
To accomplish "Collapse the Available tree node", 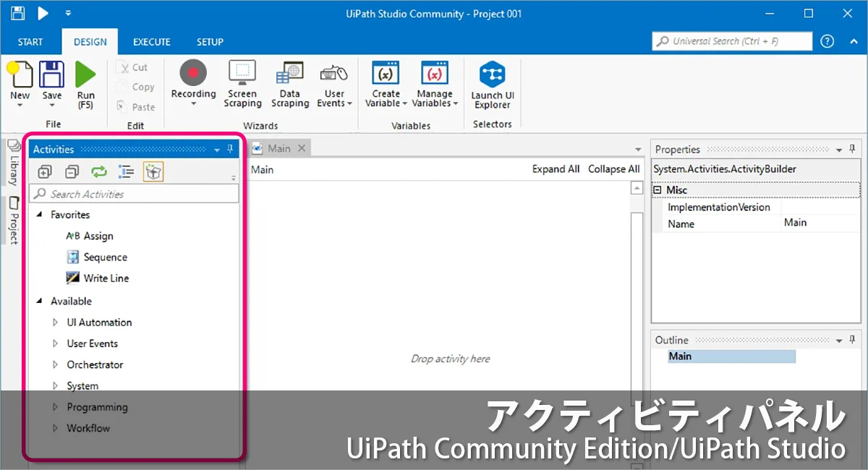I will coord(39,301).
